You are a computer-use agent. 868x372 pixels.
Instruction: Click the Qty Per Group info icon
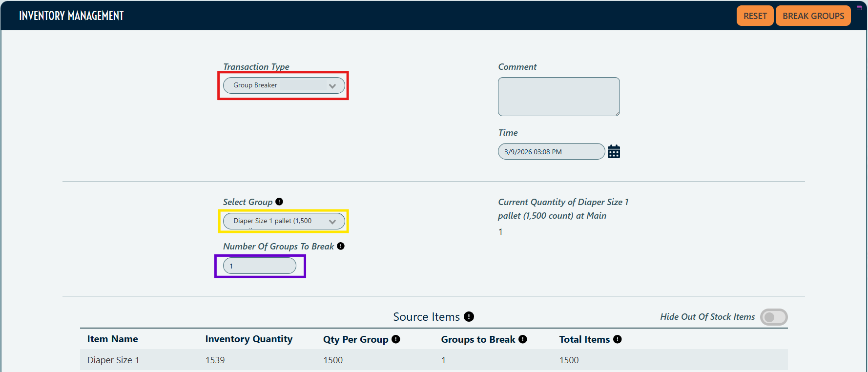[396, 339]
